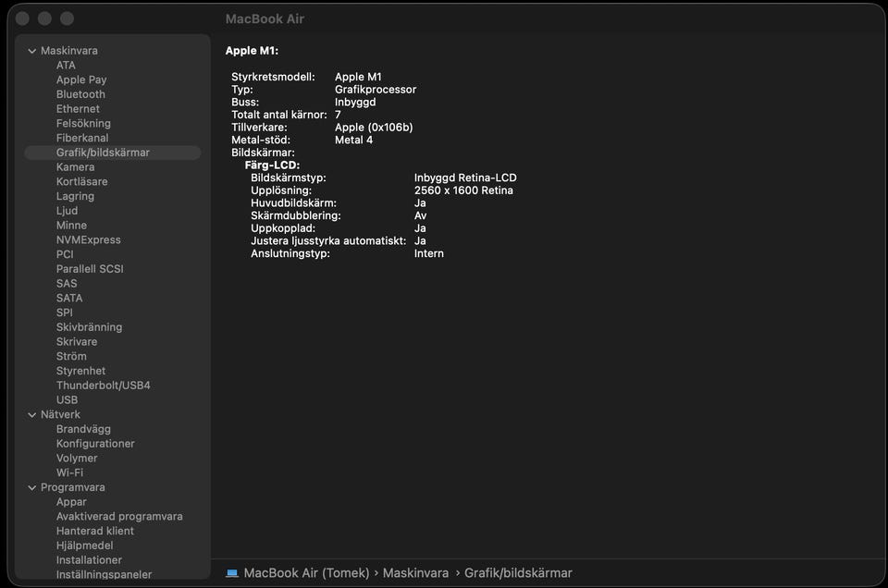
Task: Collapse the Programvara section chevron
Action: (31, 488)
